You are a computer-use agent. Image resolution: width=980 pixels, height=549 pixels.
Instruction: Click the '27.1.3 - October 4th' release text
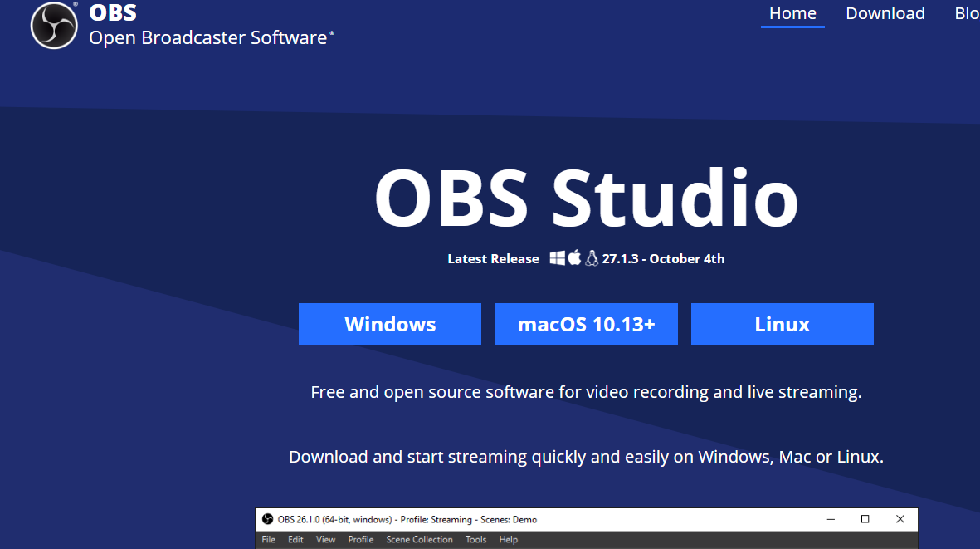[x=663, y=259]
